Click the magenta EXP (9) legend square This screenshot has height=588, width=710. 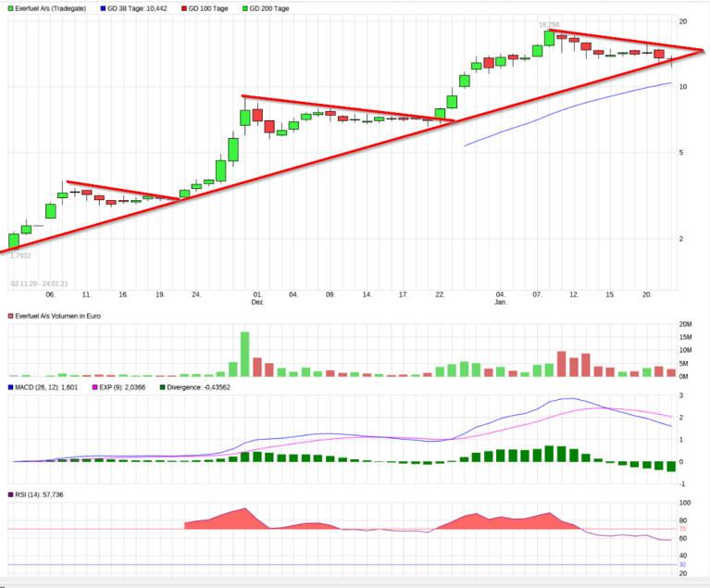(x=92, y=386)
